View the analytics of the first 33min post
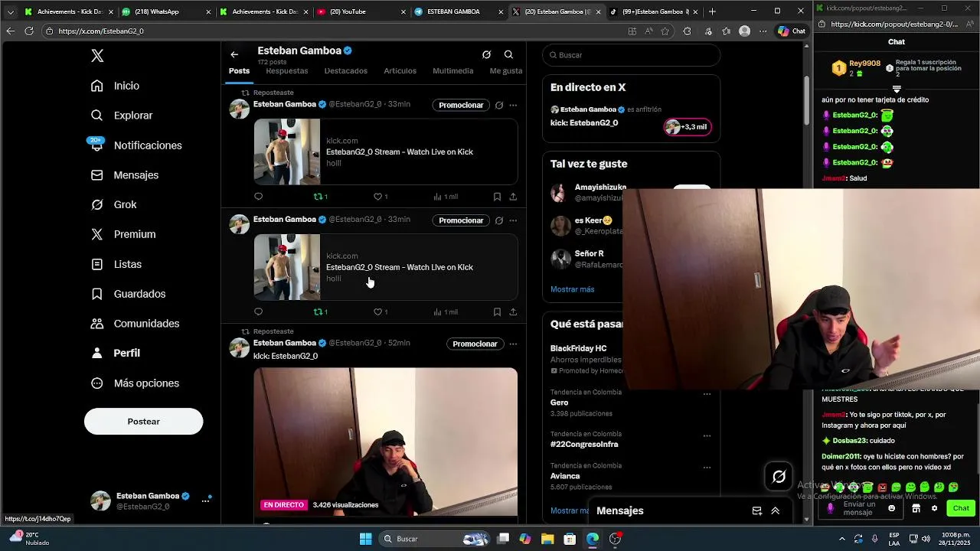980x551 pixels. 446,197
